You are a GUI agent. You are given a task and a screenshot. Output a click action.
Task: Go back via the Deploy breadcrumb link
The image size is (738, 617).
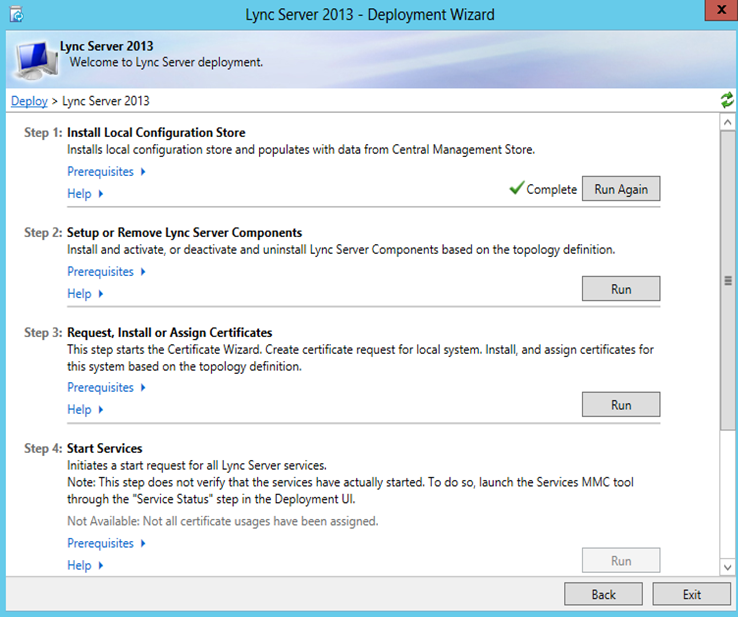tap(29, 101)
